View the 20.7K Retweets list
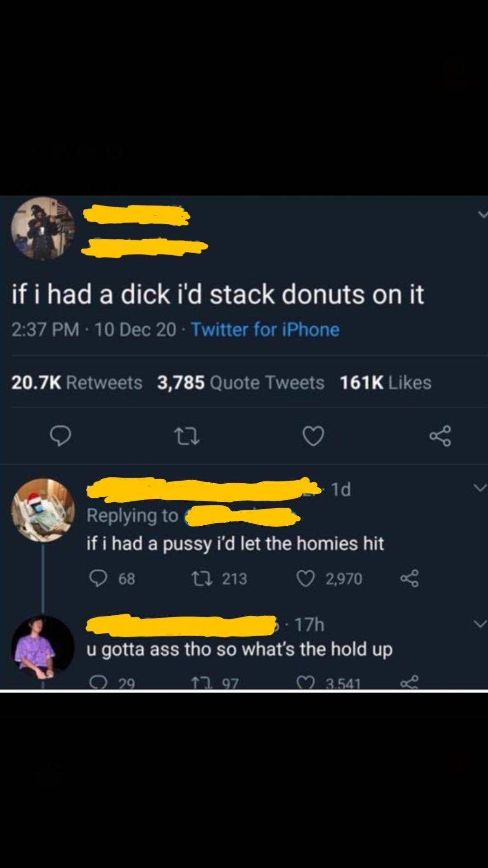 (77, 382)
